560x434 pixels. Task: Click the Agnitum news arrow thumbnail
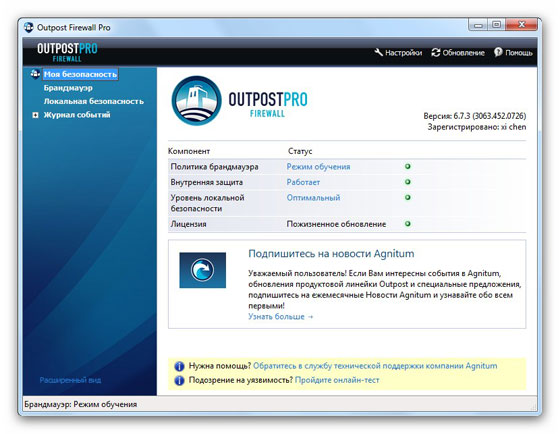tap(202, 270)
